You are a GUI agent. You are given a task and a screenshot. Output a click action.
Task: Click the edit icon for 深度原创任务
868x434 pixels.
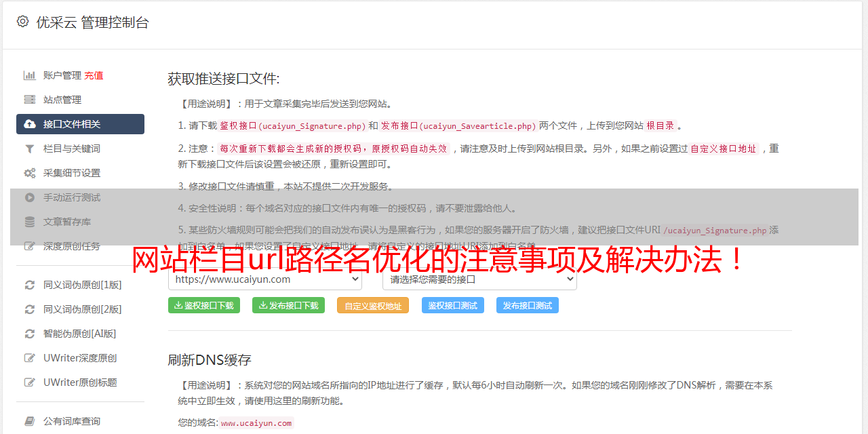30,246
